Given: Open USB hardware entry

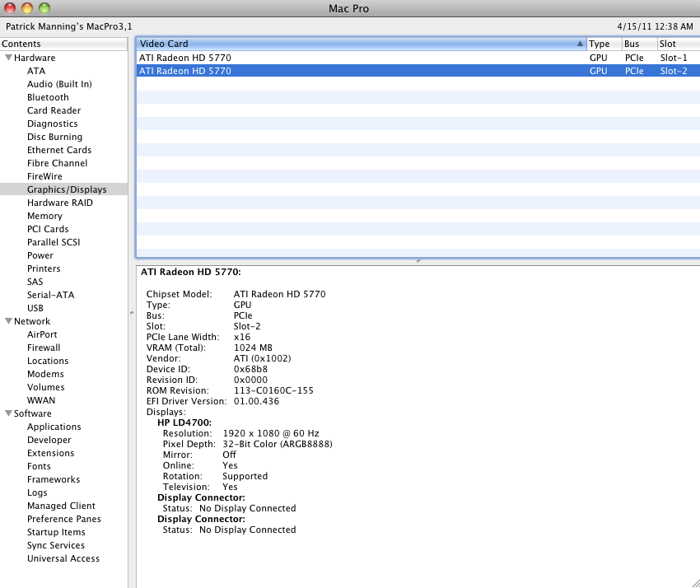Looking at the screenshot, I should pyautogui.click(x=35, y=308).
